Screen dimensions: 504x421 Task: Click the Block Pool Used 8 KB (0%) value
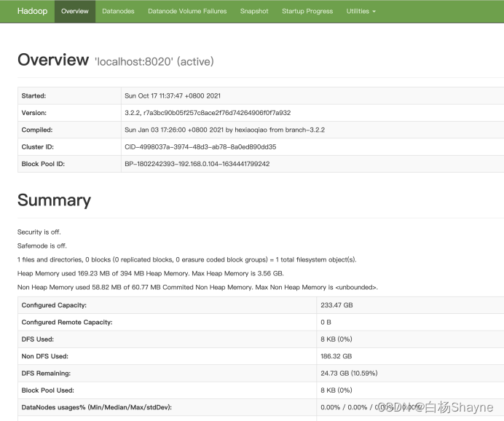click(x=336, y=390)
